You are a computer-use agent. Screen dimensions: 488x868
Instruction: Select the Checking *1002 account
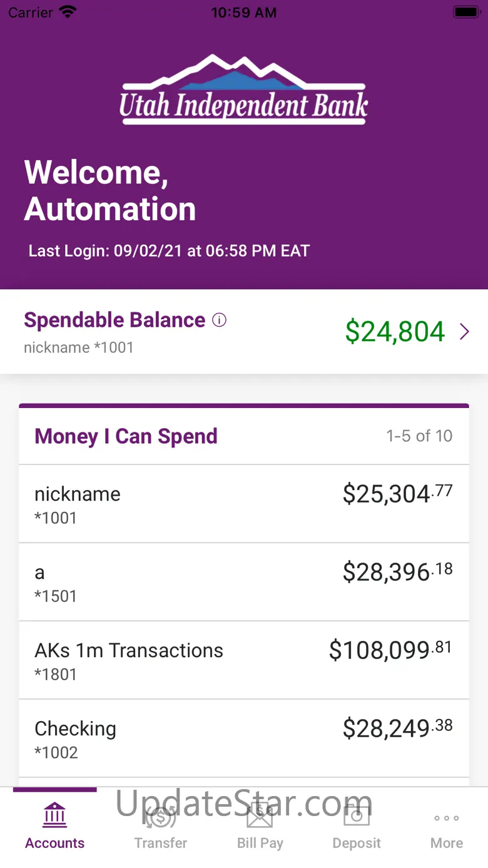[x=244, y=738]
